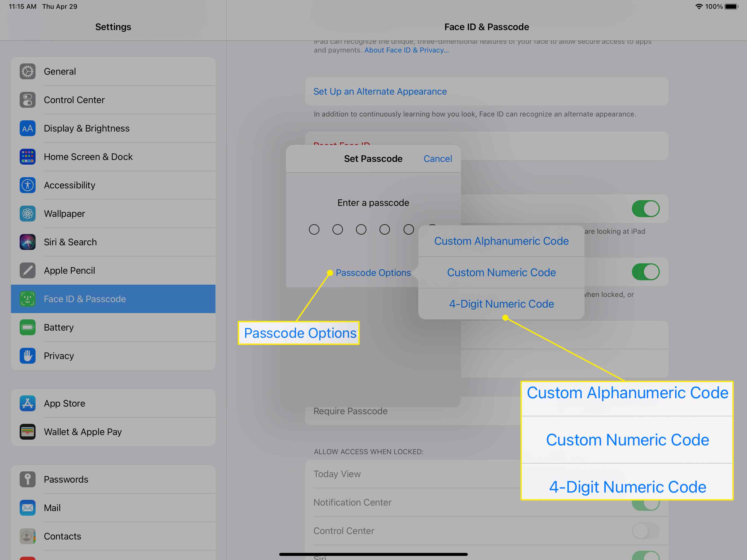Tap the Apple Pencil icon
This screenshot has height=560, width=747.
pyautogui.click(x=27, y=270)
